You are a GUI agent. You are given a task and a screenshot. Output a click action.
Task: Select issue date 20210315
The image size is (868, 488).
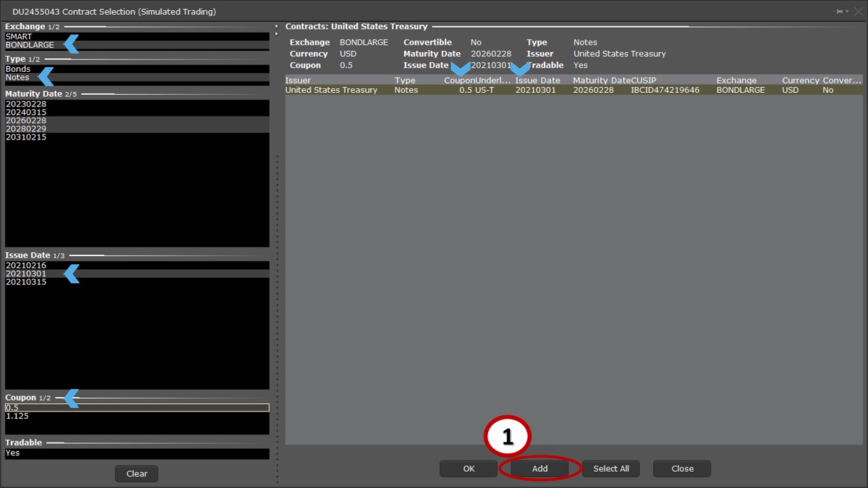26,282
